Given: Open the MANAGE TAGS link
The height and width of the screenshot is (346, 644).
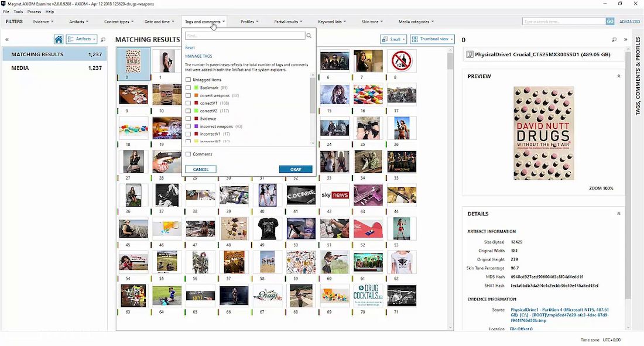Looking at the screenshot, I should pyautogui.click(x=198, y=56).
